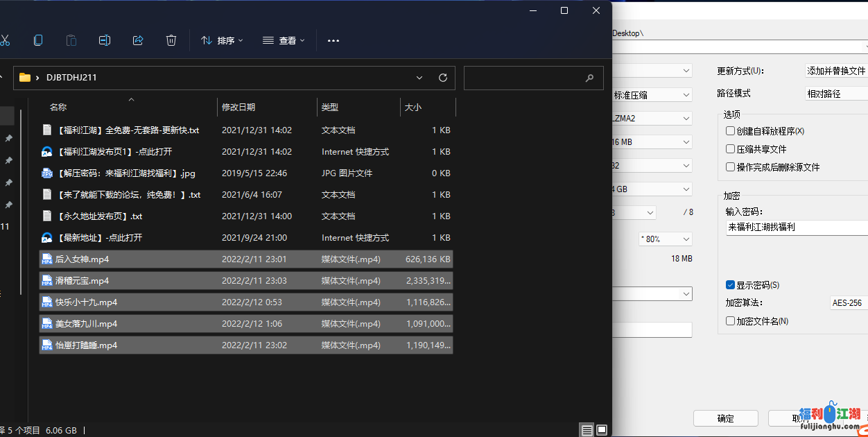Uncheck the 显示密码(S) checkbox
Image resolution: width=868 pixels, height=437 pixels.
coord(730,285)
